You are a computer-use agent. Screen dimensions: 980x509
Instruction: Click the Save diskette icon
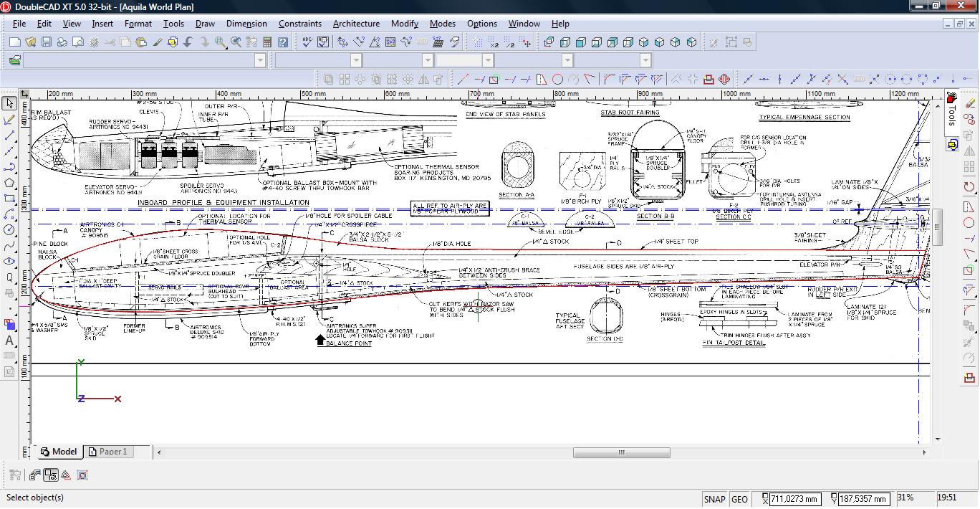click(46, 42)
